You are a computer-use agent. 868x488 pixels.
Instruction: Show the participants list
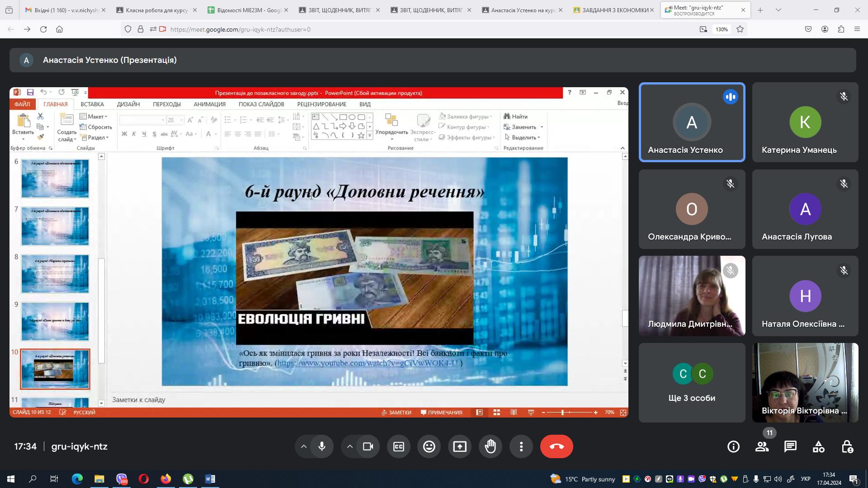pyautogui.click(x=762, y=446)
